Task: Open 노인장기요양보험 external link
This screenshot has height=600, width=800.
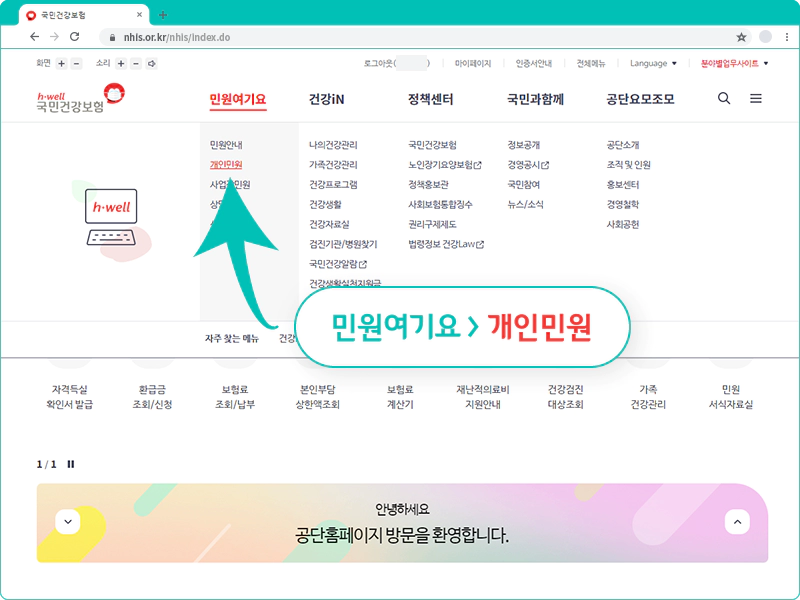Action: [445, 165]
